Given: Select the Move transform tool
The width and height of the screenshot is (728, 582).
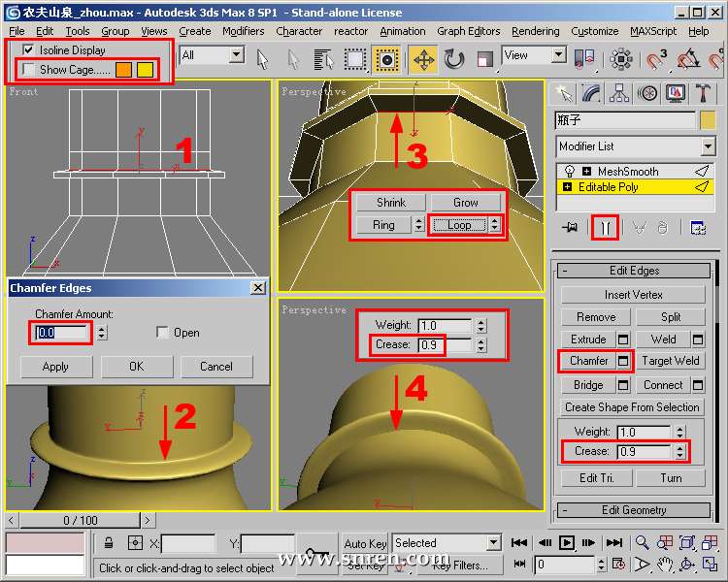Looking at the screenshot, I should pos(423,59).
